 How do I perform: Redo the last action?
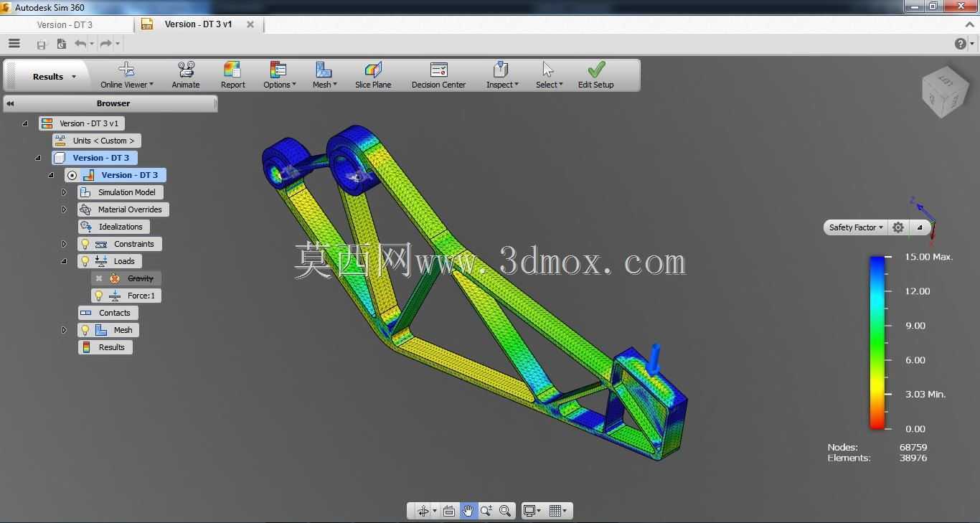tap(106, 44)
